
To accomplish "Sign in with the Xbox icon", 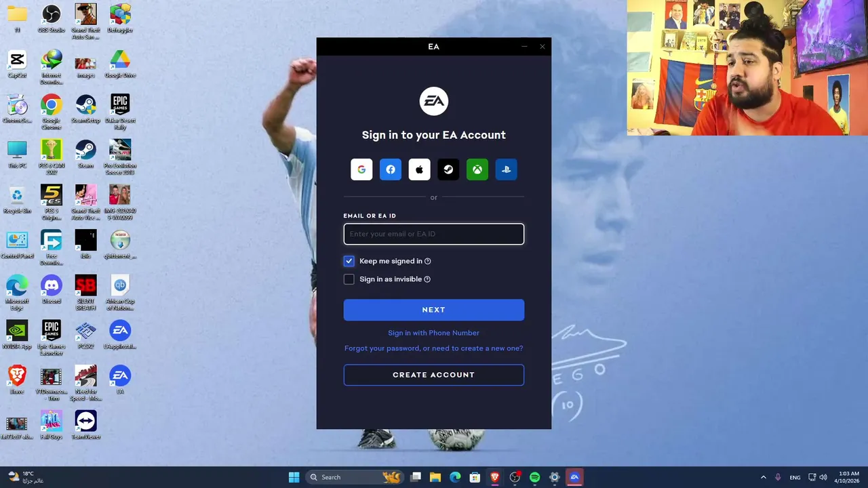I will [477, 169].
